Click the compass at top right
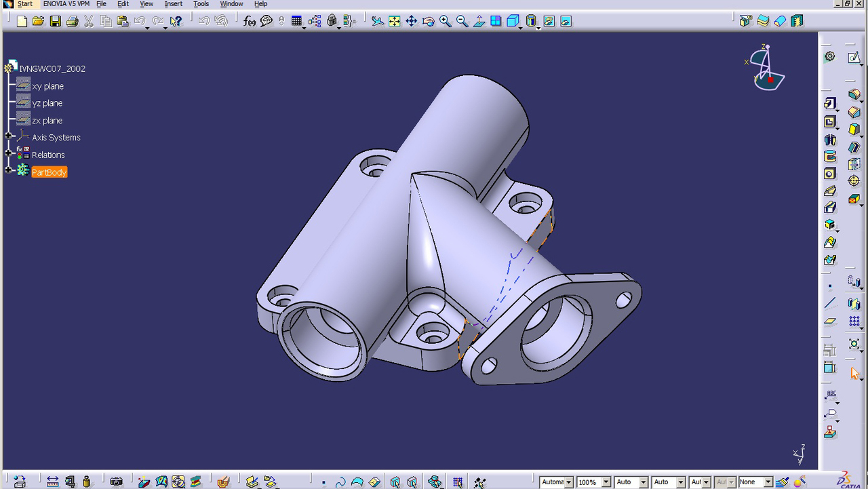Viewport: 868px width, 489px height. coord(766,68)
